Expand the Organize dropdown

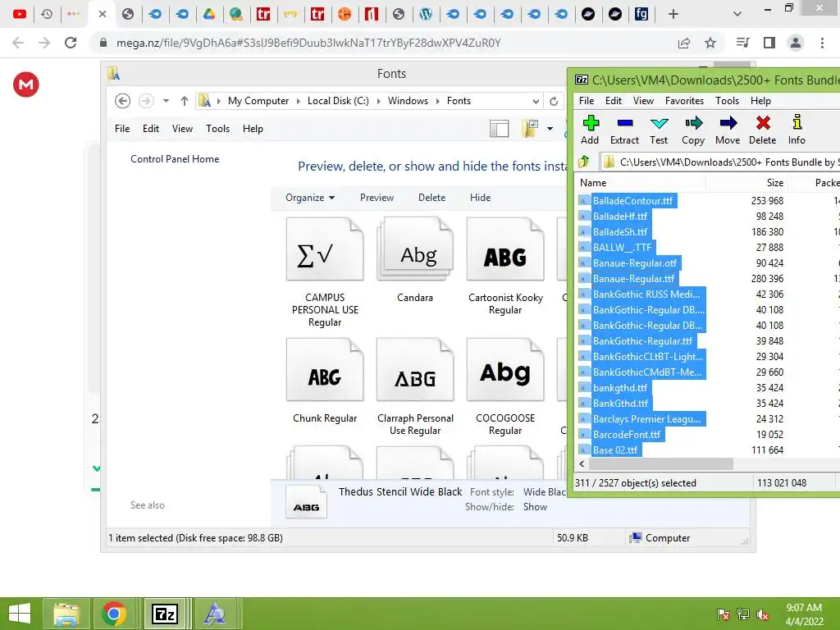pyautogui.click(x=310, y=198)
